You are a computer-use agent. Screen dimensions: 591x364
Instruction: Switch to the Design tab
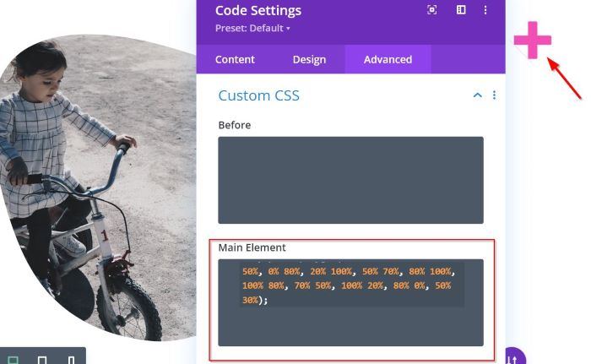point(309,59)
